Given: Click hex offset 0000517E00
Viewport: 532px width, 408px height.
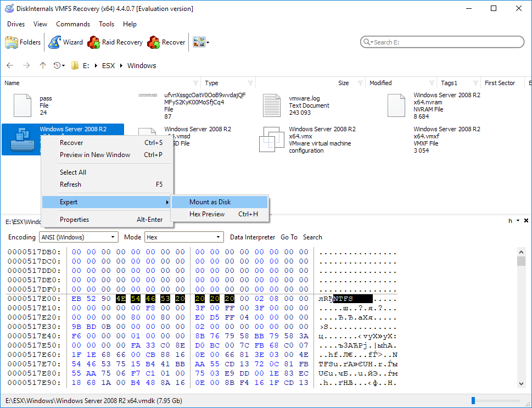Looking at the screenshot, I should [34, 299].
